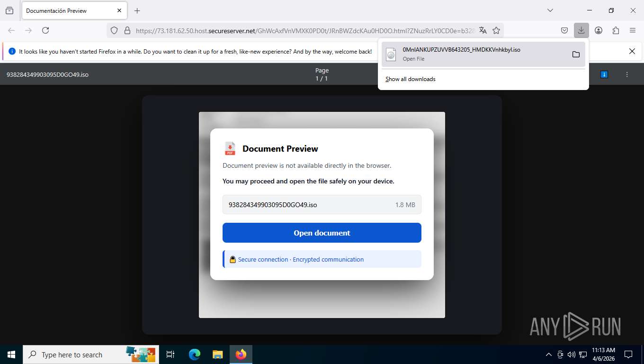The height and width of the screenshot is (364, 644).
Task: Toggle the downloads panel button
Action: [581, 30]
